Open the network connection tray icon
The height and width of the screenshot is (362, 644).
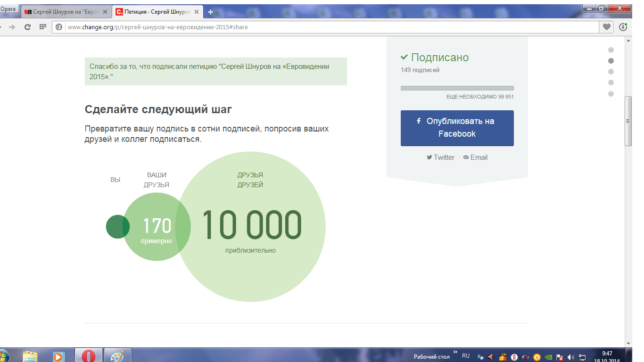coord(582,357)
